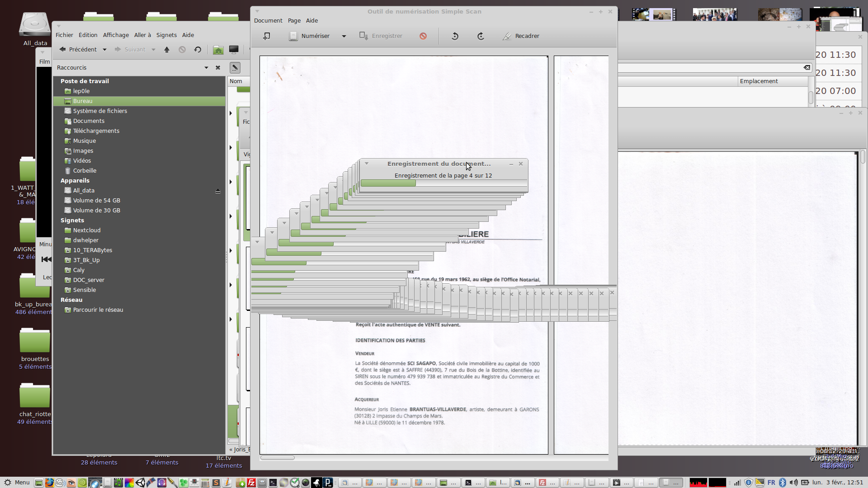868x488 pixels.
Task: Go up to the parent folder
Action: click(x=167, y=50)
